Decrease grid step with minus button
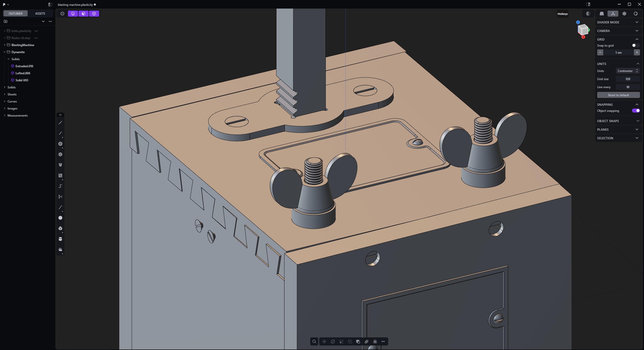 click(x=600, y=52)
